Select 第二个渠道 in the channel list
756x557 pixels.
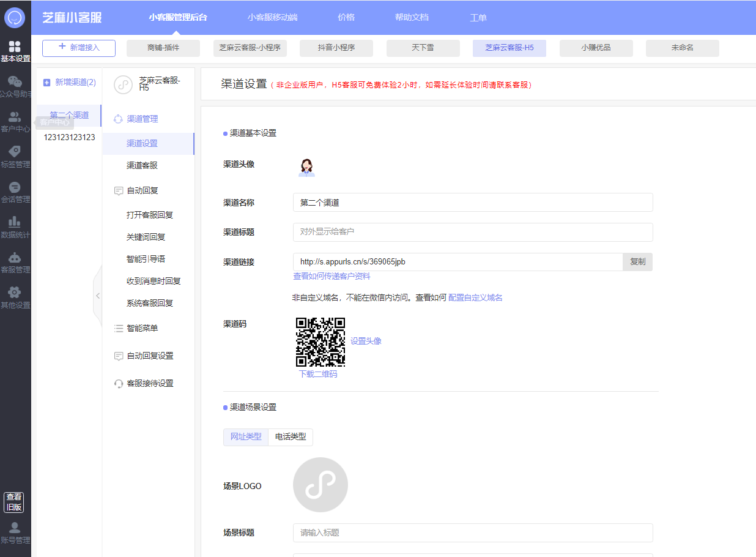coord(69,115)
